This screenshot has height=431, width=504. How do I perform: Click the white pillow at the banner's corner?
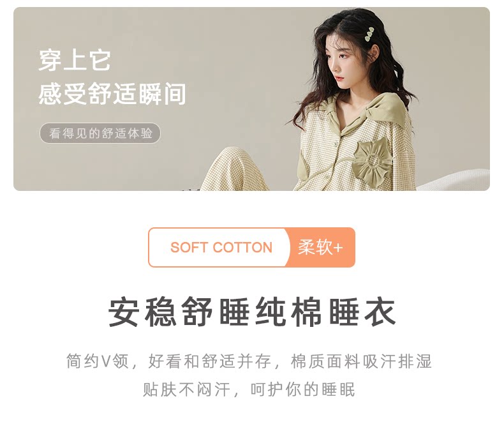coord(456,180)
